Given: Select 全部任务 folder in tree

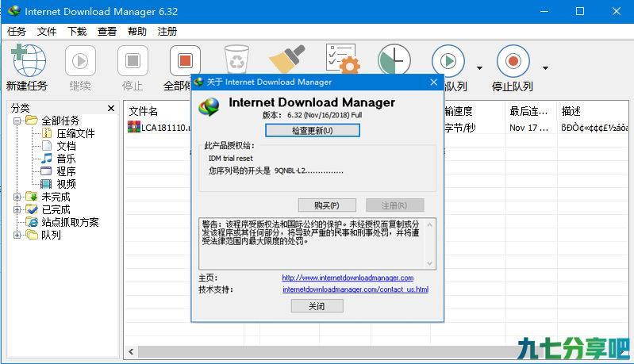Looking at the screenshot, I should (x=60, y=121).
